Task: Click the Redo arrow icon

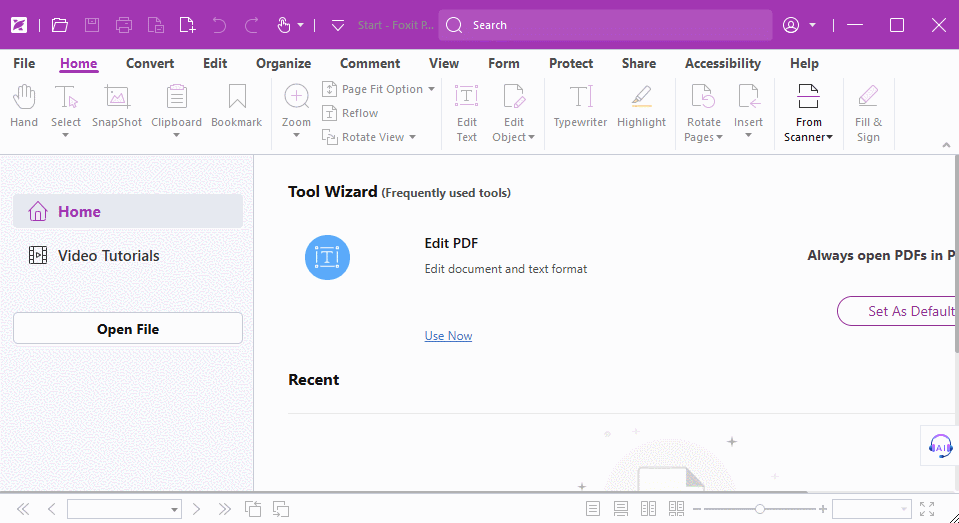Action: 251,25
